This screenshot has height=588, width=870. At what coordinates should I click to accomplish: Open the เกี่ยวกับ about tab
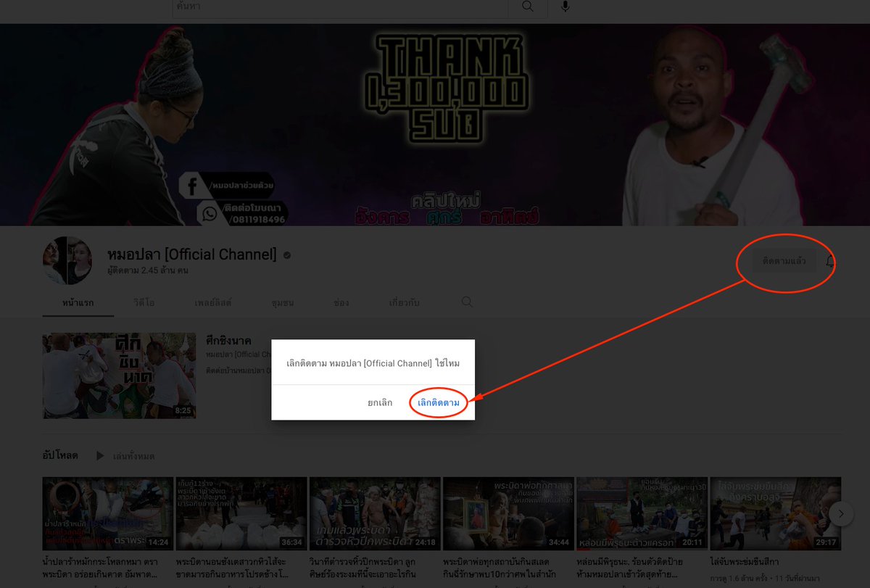click(404, 302)
